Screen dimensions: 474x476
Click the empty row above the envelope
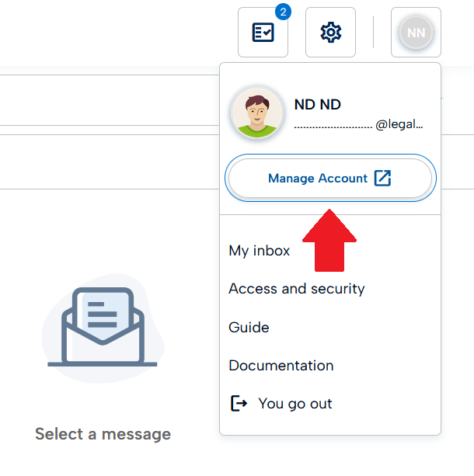[109, 162]
